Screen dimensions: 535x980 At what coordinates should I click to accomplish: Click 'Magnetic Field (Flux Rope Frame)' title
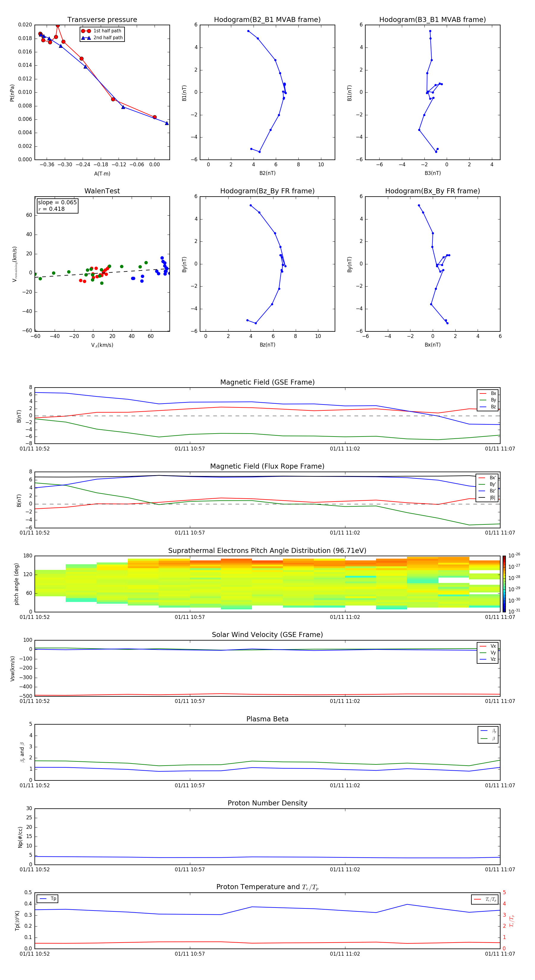tap(267, 467)
